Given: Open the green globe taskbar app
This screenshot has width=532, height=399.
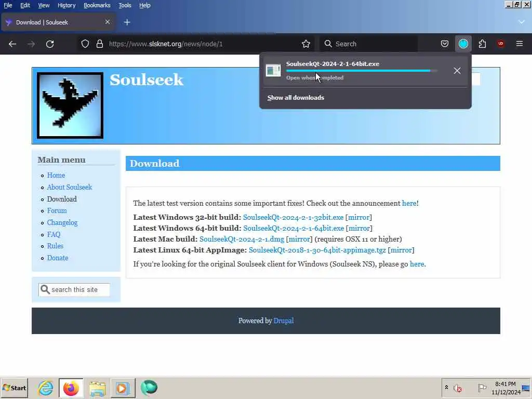Looking at the screenshot, I should 149,388.
